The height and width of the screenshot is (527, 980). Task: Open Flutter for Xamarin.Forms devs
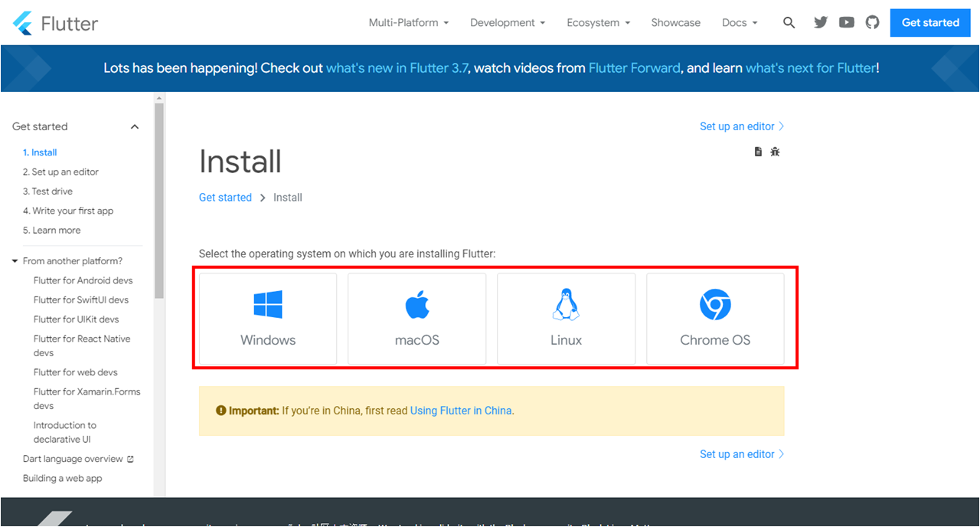pos(87,398)
